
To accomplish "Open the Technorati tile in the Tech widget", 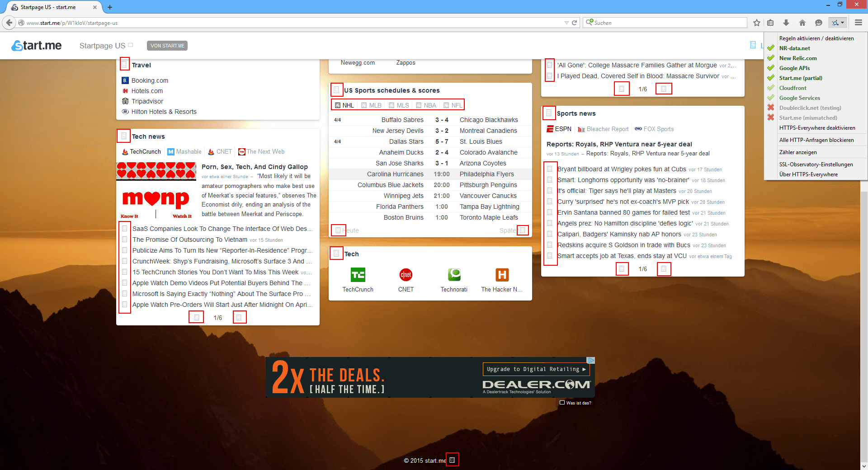I will [x=454, y=280].
